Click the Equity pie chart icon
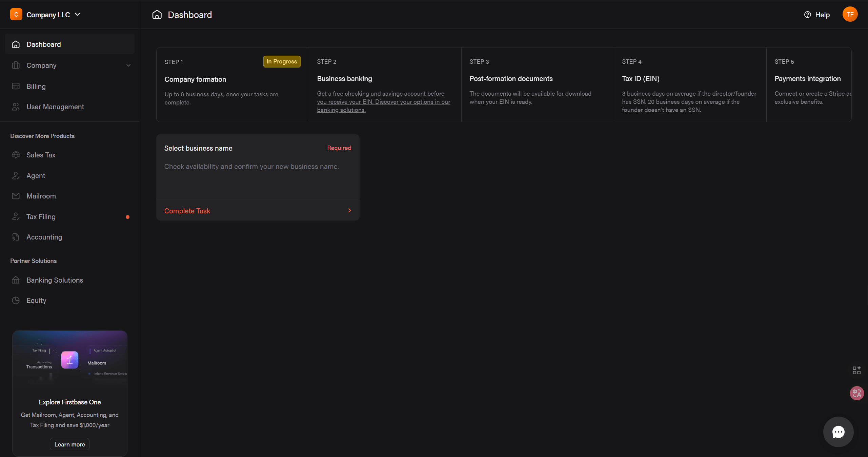868x457 pixels. click(16, 301)
